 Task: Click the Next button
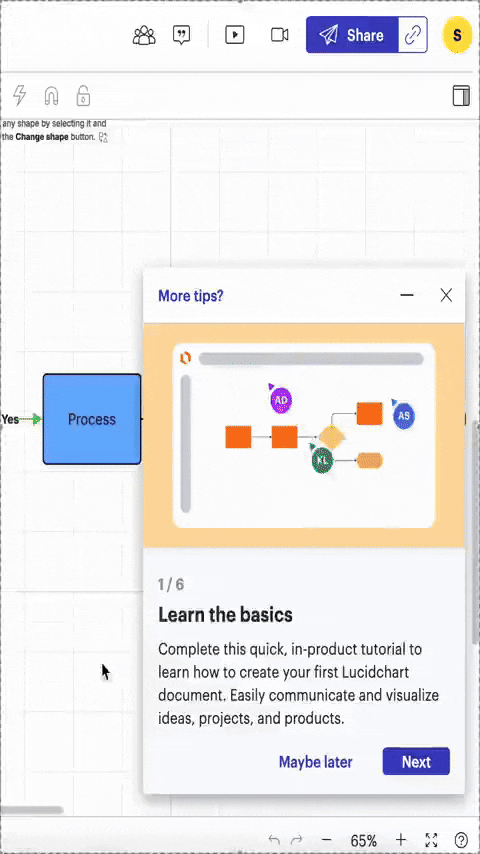(416, 761)
